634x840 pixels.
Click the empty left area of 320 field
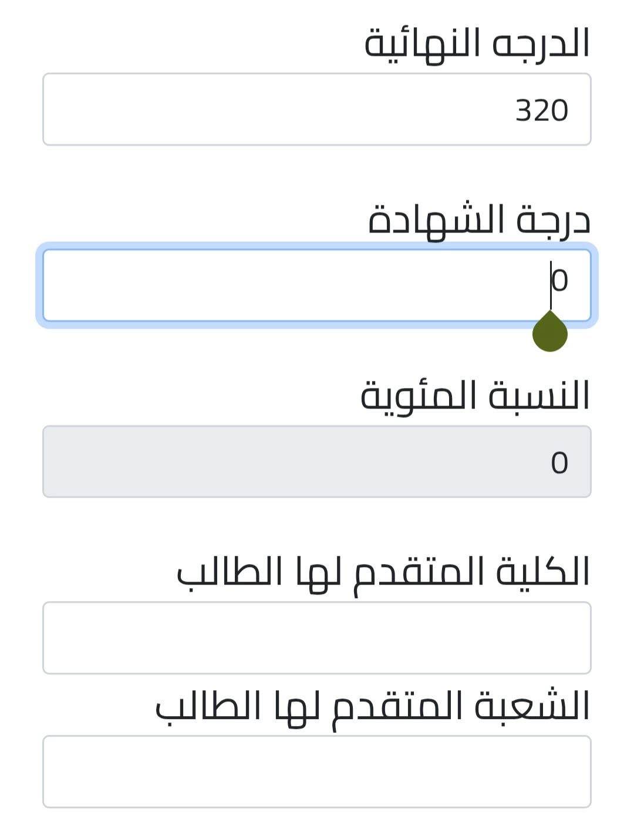(235, 109)
